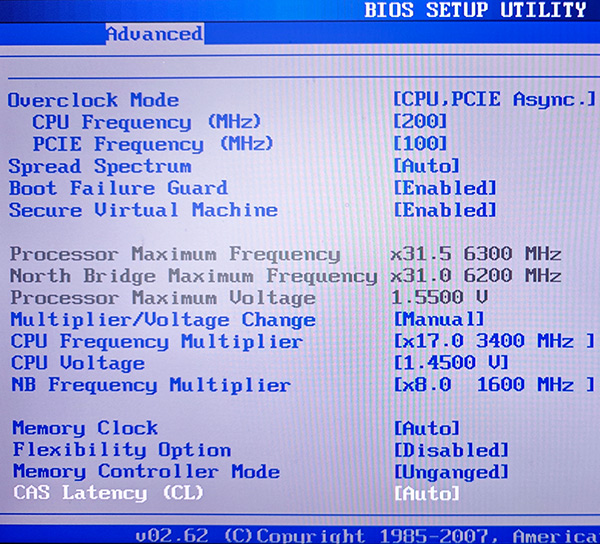
Task: Click Memory Controller Mode label
Action: click(146, 472)
